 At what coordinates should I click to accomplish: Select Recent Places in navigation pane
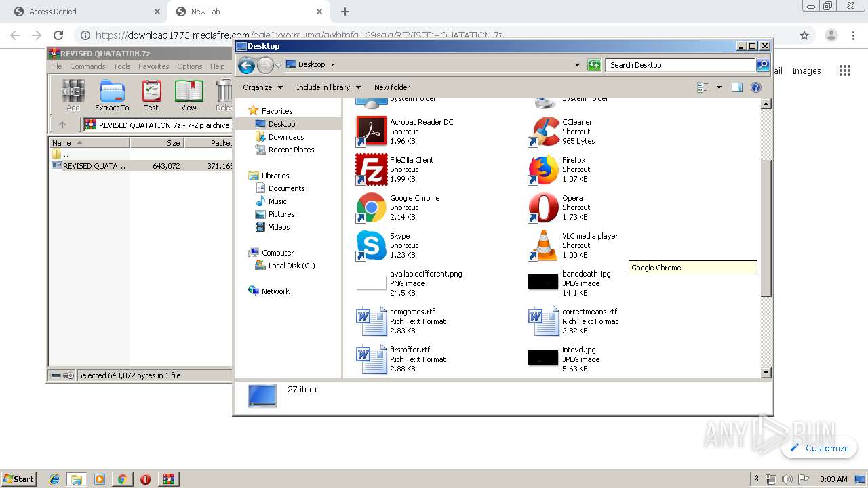pyautogui.click(x=291, y=150)
